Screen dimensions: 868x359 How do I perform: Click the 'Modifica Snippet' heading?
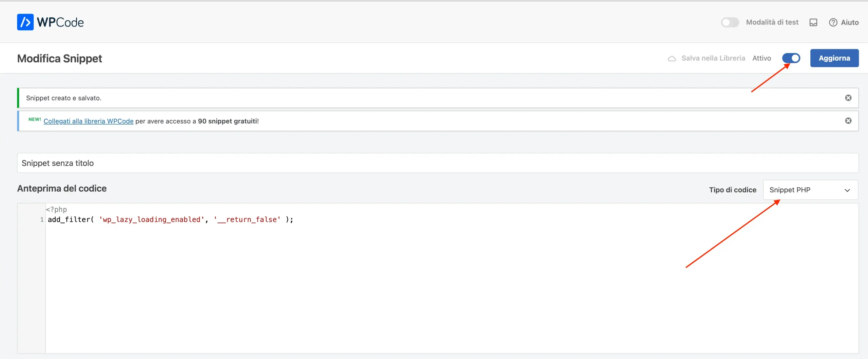[x=59, y=58]
